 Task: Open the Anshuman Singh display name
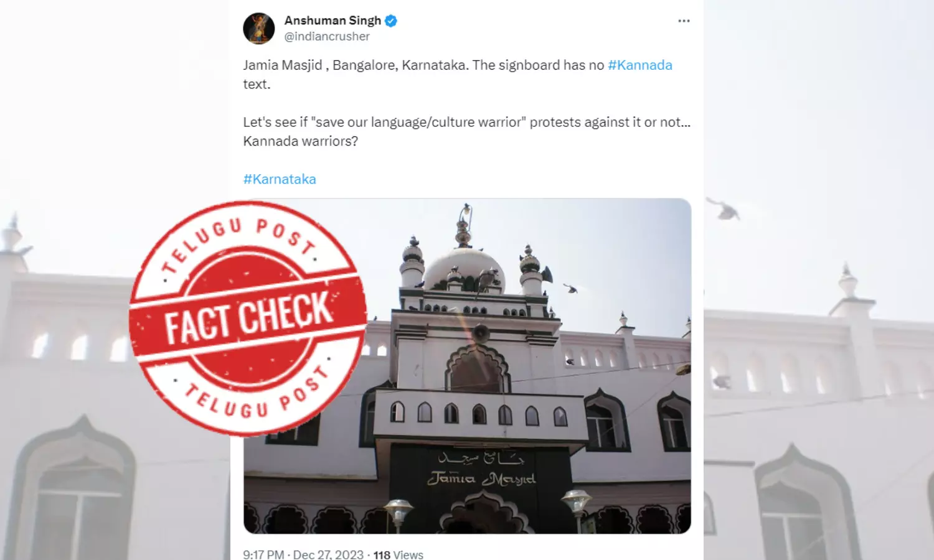[x=333, y=21]
